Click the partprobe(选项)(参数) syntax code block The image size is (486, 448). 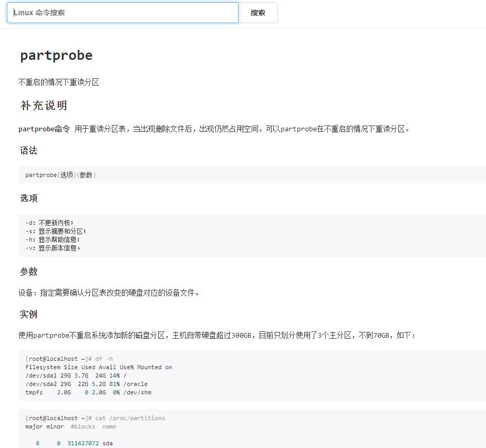pyautogui.click(x=60, y=175)
